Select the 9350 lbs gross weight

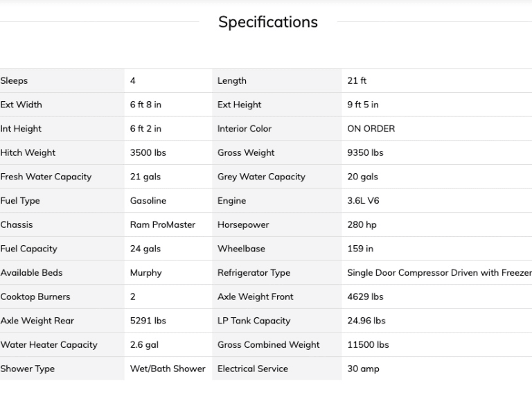point(365,153)
